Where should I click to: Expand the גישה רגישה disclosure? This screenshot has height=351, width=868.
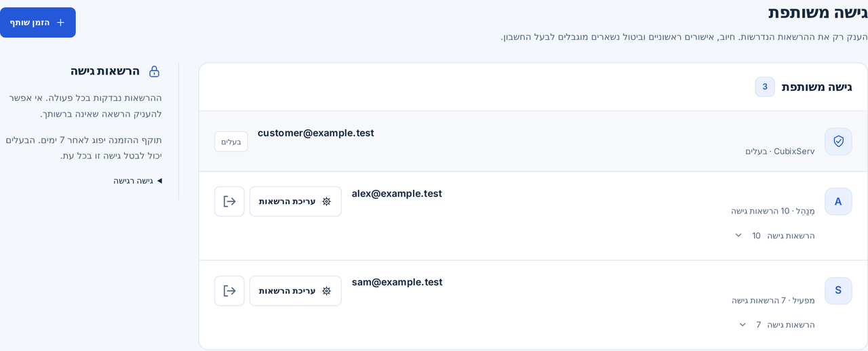138,181
